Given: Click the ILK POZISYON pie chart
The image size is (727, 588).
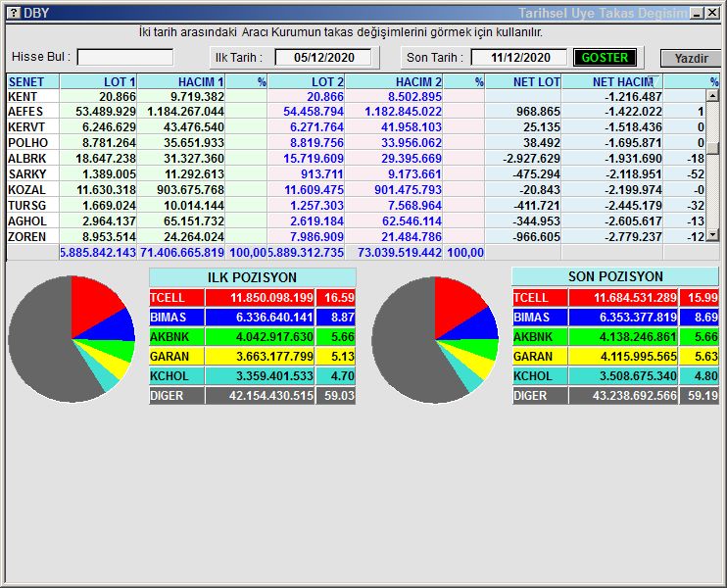Looking at the screenshot, I should (x=72, y=339).
